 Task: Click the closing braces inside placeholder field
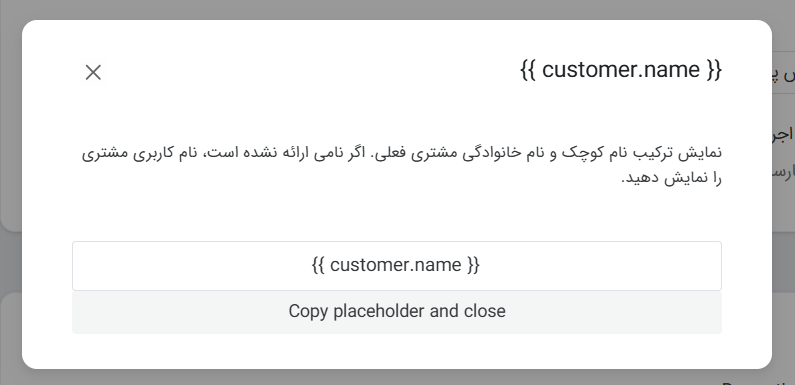(x=473, y=265)
